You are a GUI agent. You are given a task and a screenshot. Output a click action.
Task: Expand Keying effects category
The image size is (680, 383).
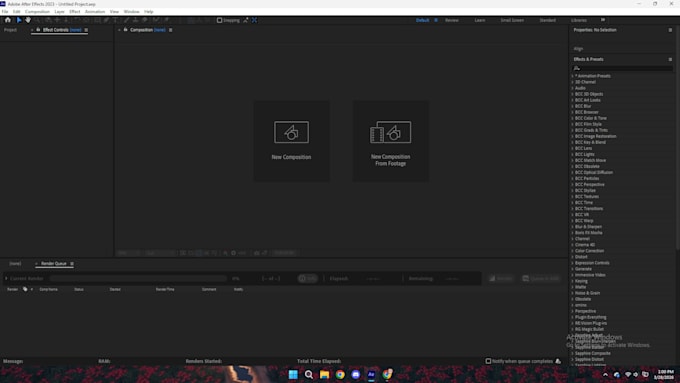572,281
